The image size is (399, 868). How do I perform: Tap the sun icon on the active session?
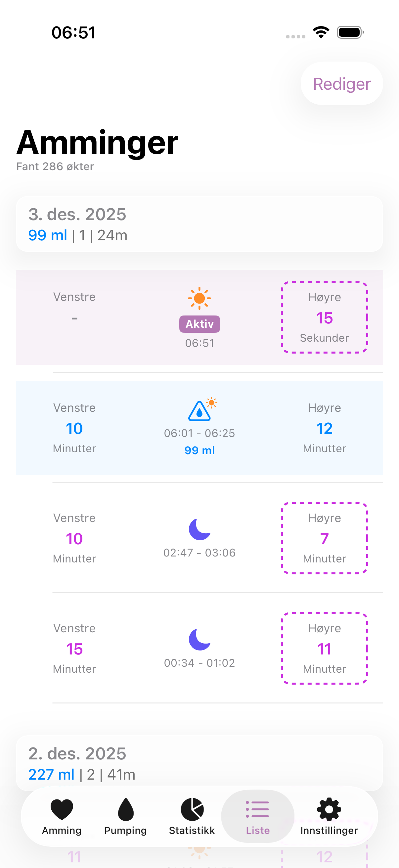click(x=199, y=298)
